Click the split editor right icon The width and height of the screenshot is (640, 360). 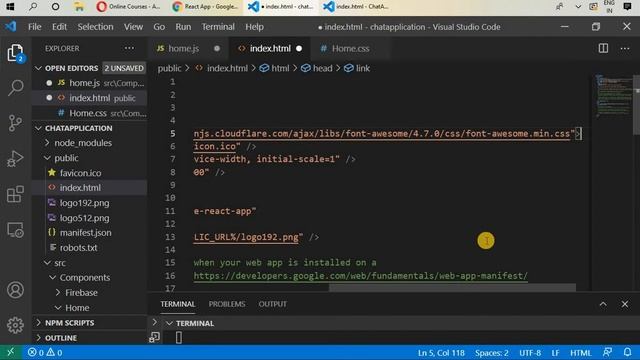603,48
